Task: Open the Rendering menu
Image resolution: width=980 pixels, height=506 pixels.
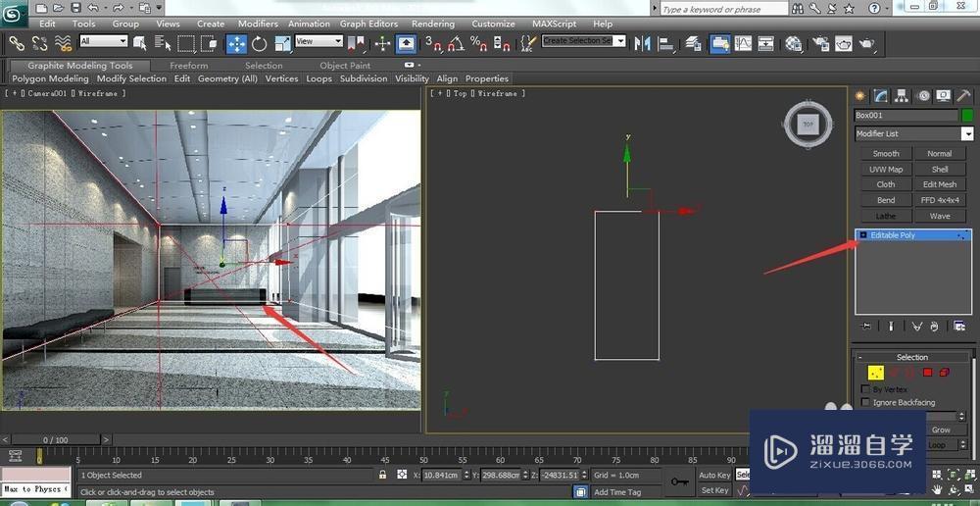Action: click(x=433, y=24)
